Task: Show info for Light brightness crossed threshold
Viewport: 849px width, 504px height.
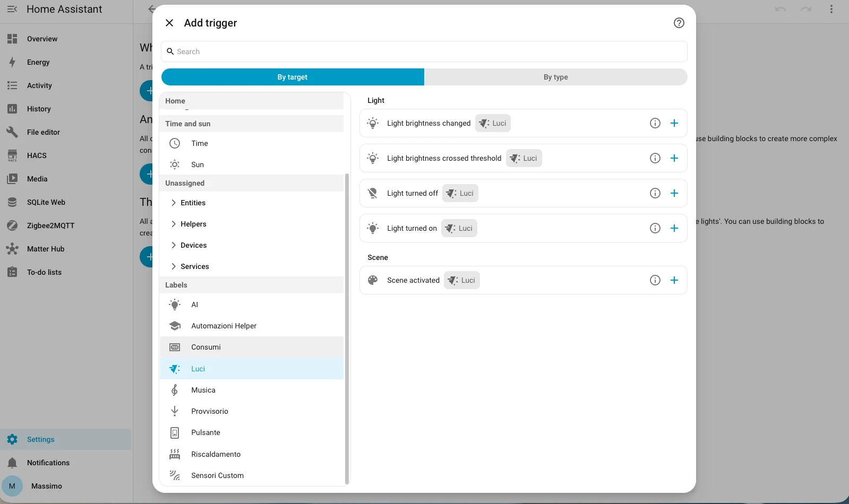Action: point(655,158)
